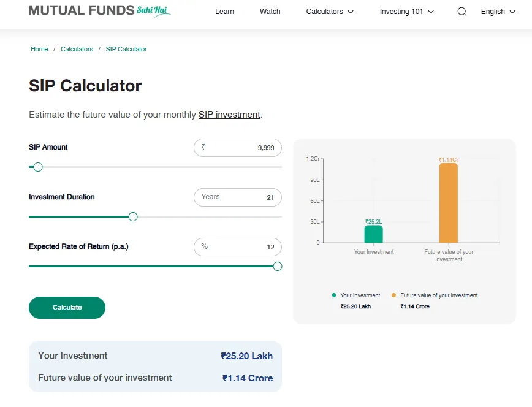
Task: Toggle Future value legend orange dot
Action: [393, 295]
